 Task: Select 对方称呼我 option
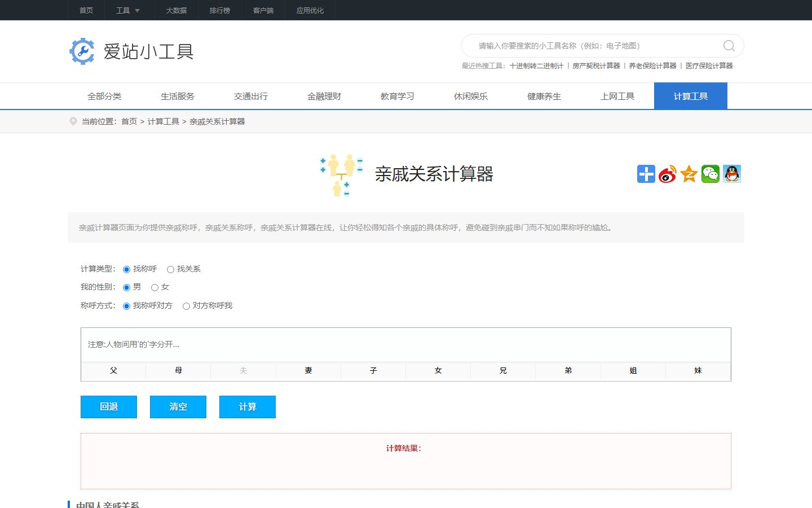coord(186,306)
